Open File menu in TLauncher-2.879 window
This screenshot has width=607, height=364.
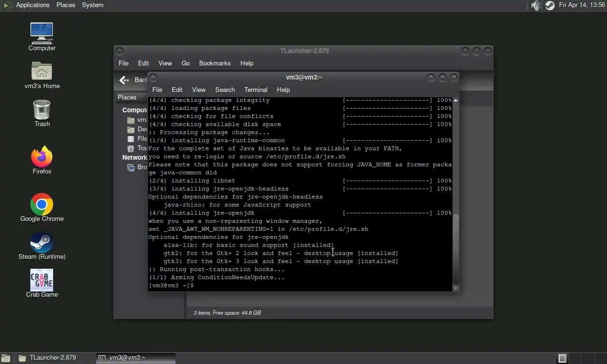pyautogui.click(x=123, y=63)
